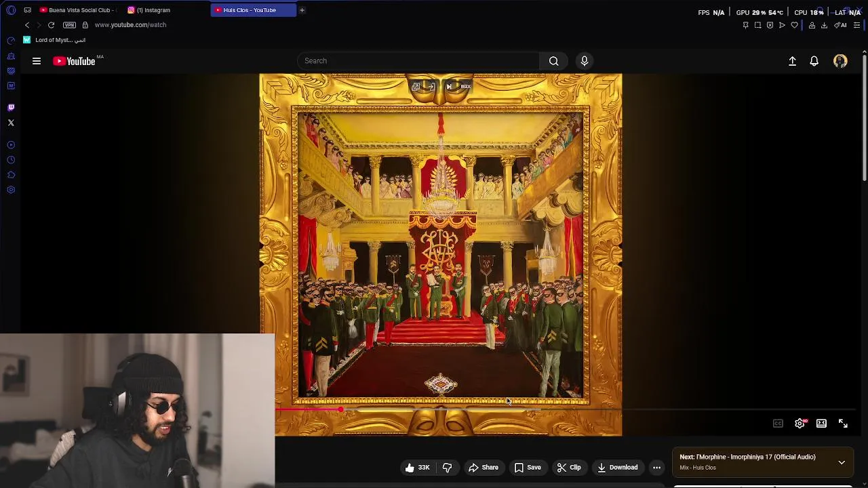Click the CPU 18% readout

tap(808, 13)
